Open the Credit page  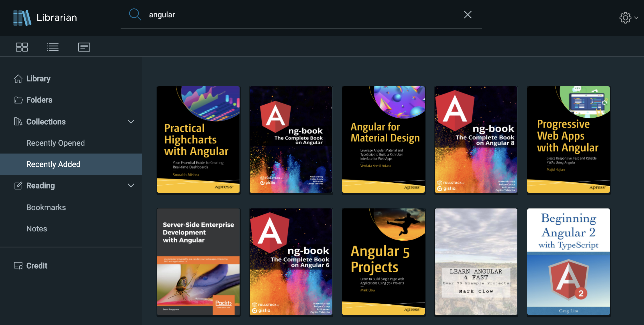(x=36, y=266)
